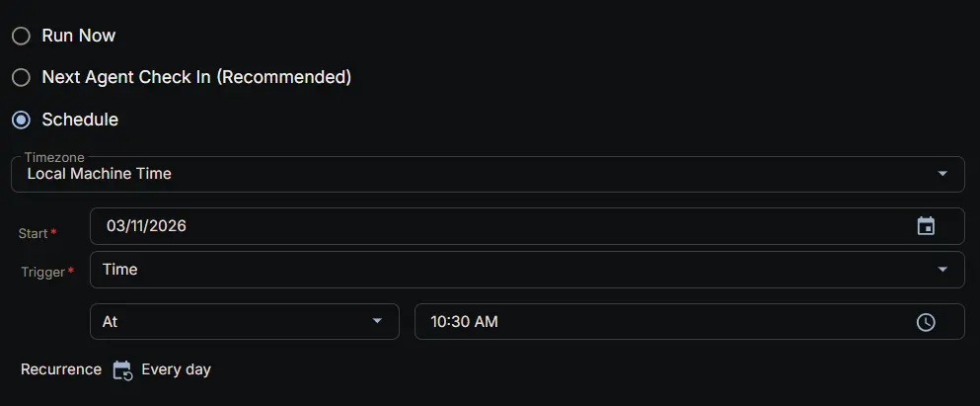Click the 10:30 AM time text
Viewport: 980px width, 406px height.
tap(465, 322)
